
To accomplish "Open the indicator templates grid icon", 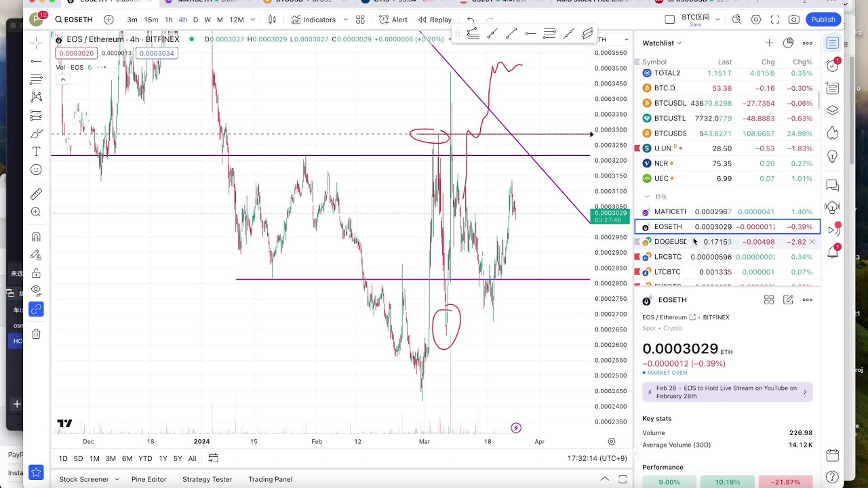I will coord(360,20).
